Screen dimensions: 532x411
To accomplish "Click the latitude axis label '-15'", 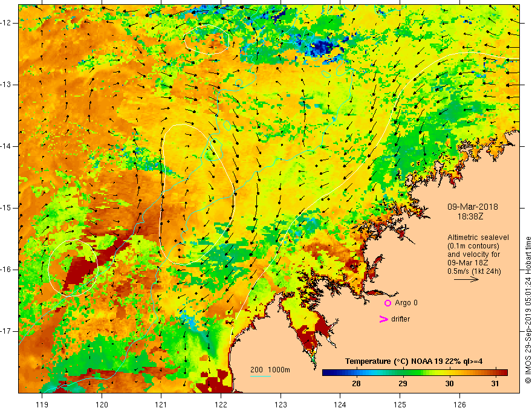I will tap(7, 208).
